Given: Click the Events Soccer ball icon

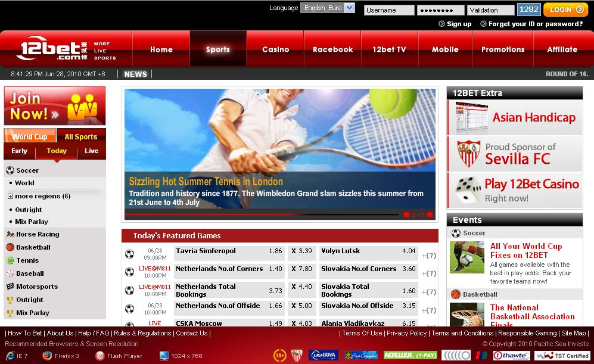Looking at the screenshot, I should point(456,233).
